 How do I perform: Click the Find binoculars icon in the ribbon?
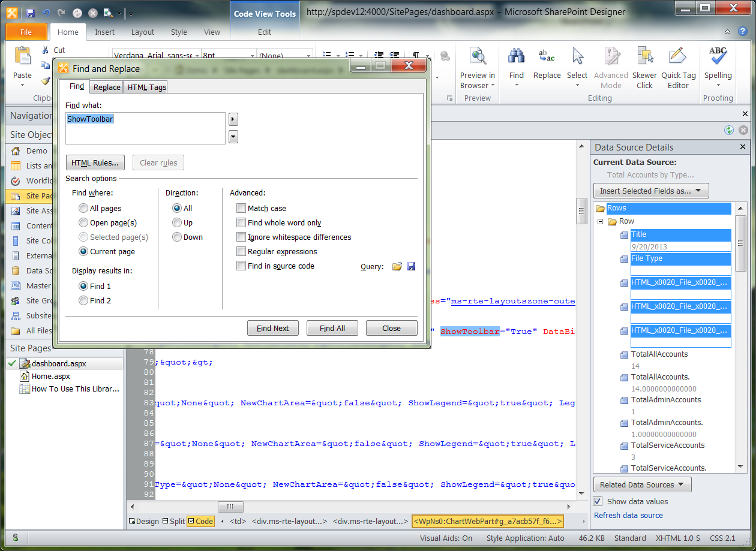point(516,57)
